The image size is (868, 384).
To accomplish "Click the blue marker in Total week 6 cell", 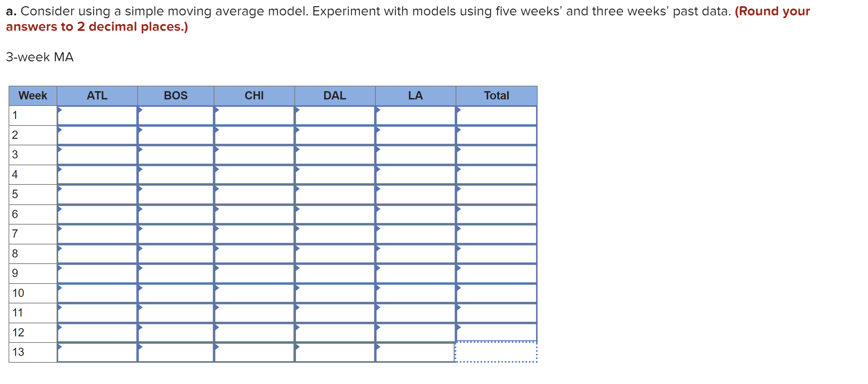I will pyautogui.click(x=459, y=210).
